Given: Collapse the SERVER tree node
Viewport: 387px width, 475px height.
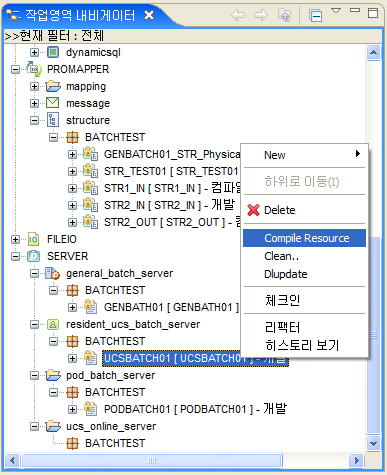Looking at the screenshot, I should (15, 256).
